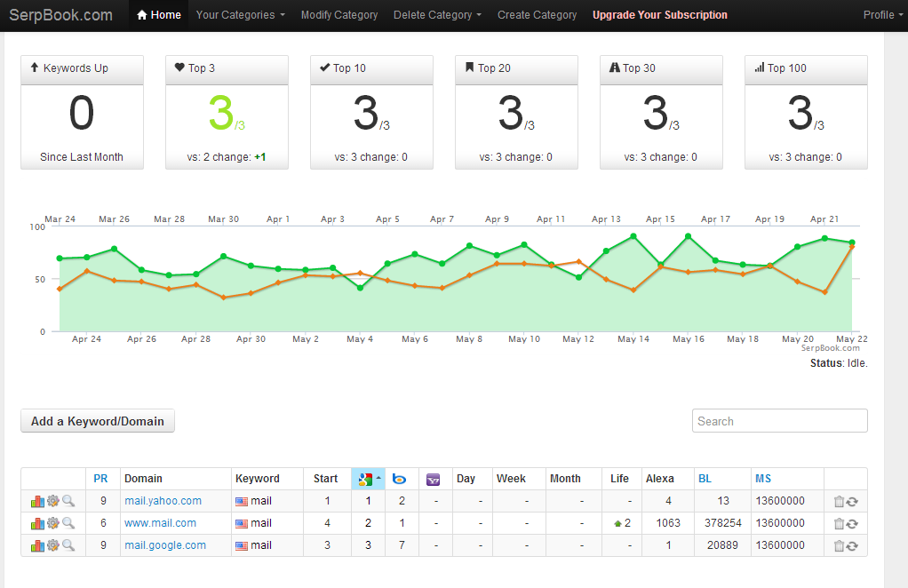Click the Top 10 checkmark icon
The image size is (908, 588).
(x=325, y=68)
